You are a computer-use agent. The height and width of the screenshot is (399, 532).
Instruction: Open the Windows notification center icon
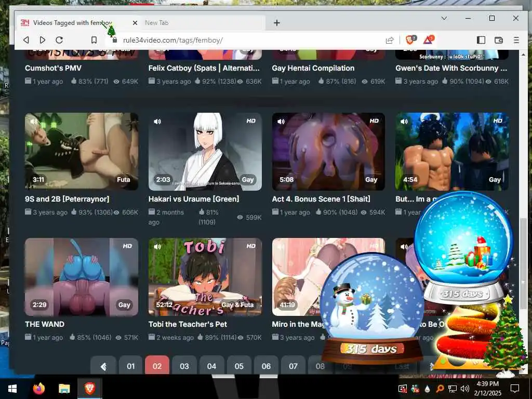tap(515, 389)
